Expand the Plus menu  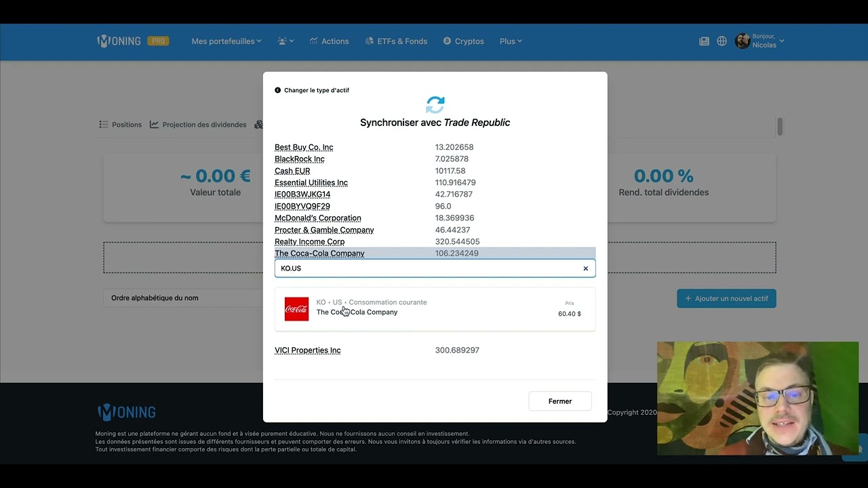tap(511, 41)
